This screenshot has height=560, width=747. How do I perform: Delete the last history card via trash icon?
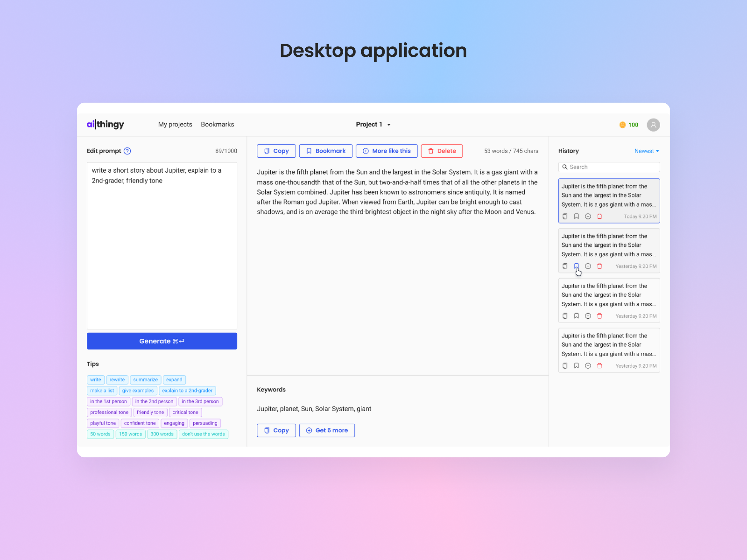[x=599, y=366]
